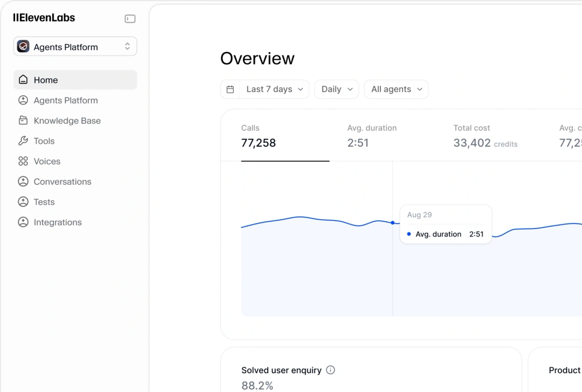Click the Conversations sidebar icon

23,181
